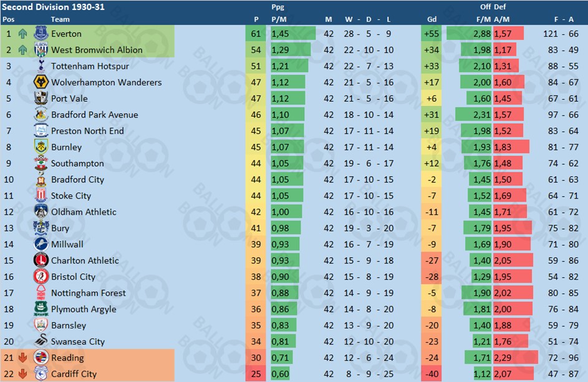Click the Team column header

(60, 19)
